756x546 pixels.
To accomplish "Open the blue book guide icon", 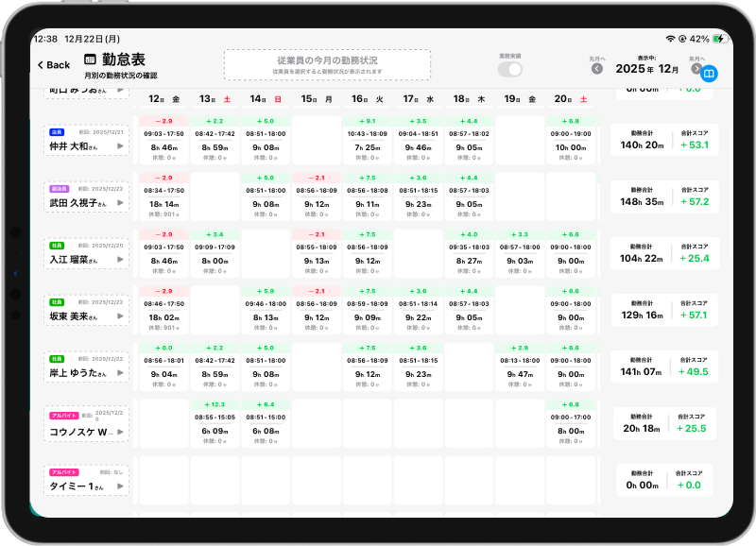I will pyautogui.click(x=709, y=74).
